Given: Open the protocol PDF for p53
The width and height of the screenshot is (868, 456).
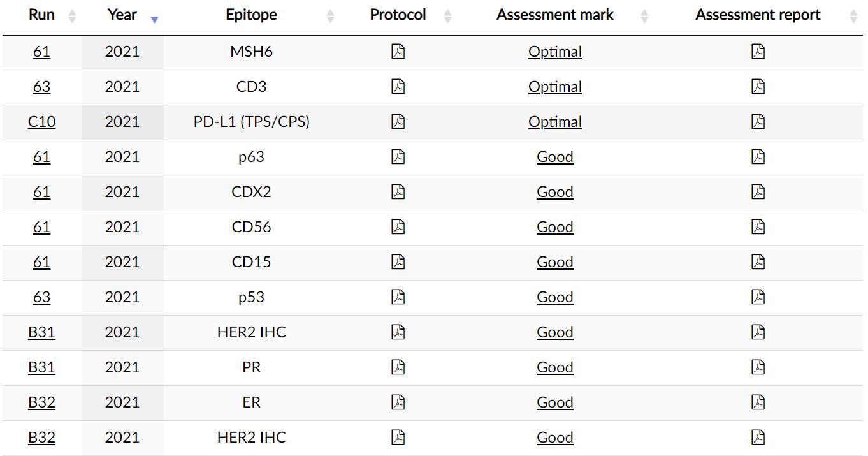Looking at the screenshot, I should (398, 297).
